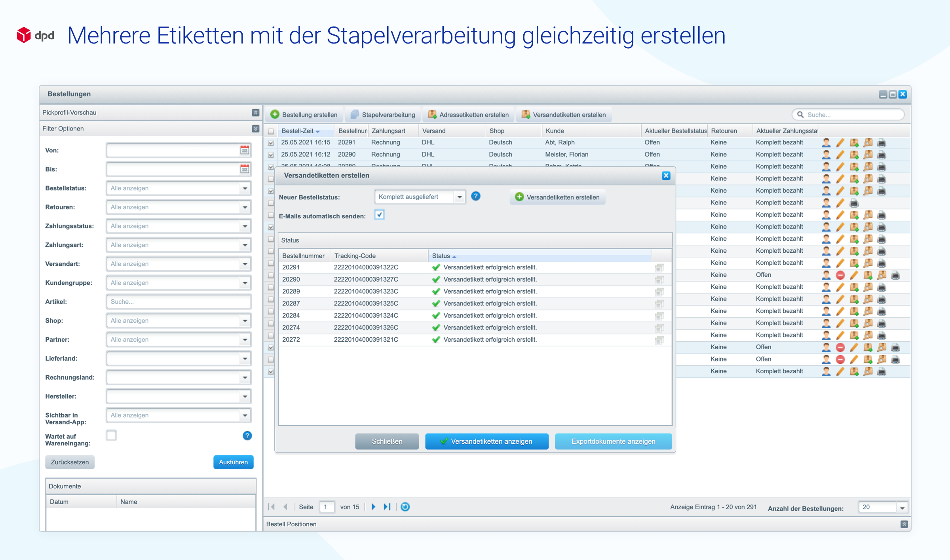Click help icon beside Wartet auf Wareneingang
Image resolution: width=950 pixels, height=560 pixels.
247,436
